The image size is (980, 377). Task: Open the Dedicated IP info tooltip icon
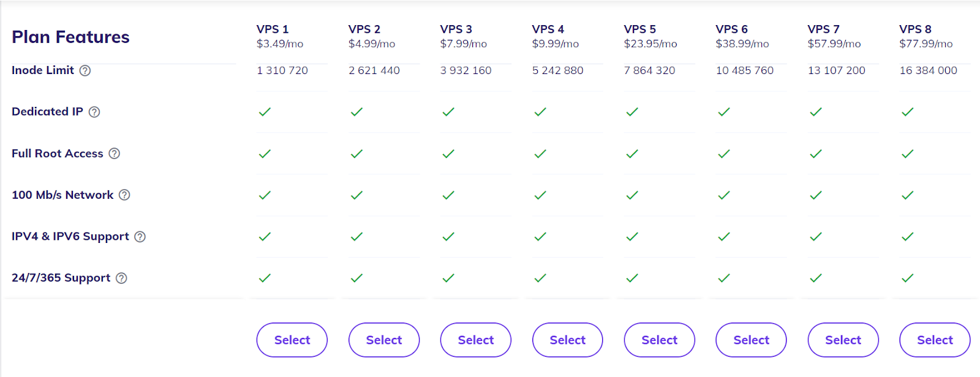click(94, 112)
